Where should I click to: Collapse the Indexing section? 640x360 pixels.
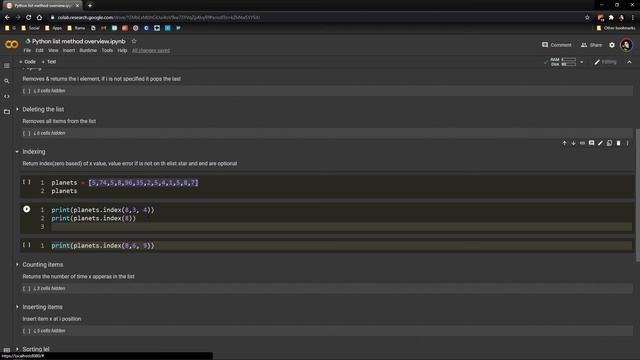click(17, 151)
